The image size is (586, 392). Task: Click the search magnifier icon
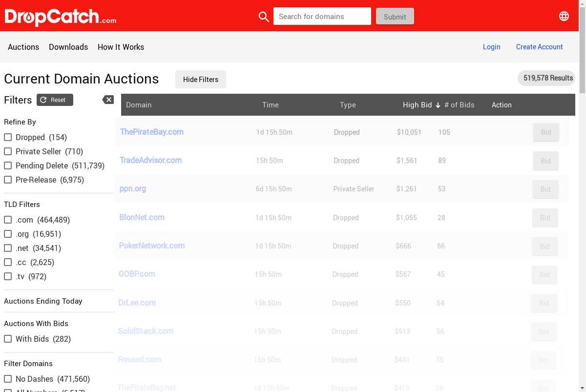pos(264,17)
